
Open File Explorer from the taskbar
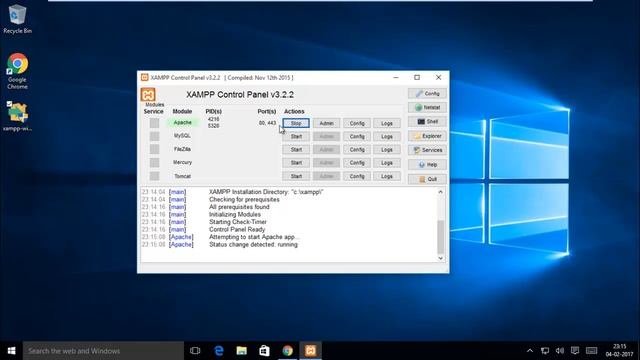pyautogui.click(x=242, y=351)
